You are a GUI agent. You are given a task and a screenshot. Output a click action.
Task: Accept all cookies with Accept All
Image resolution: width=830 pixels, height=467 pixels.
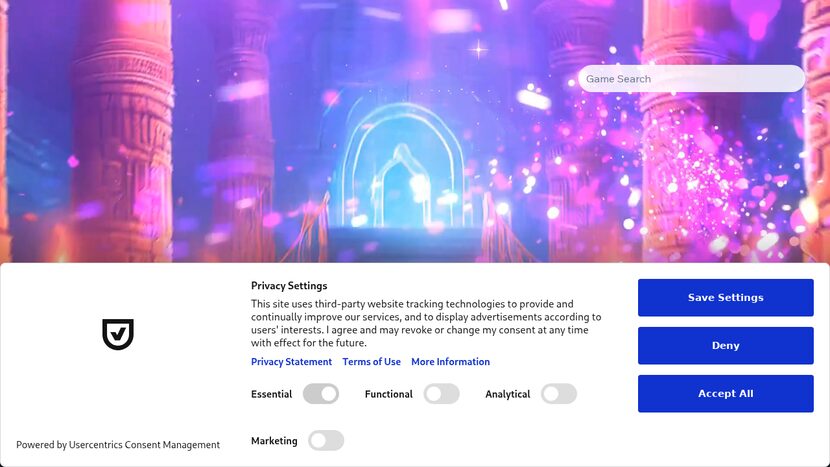725,394
